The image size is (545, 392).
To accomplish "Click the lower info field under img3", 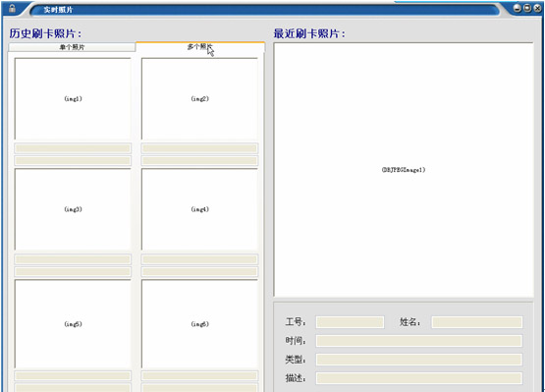I will [x=73, y=272].
